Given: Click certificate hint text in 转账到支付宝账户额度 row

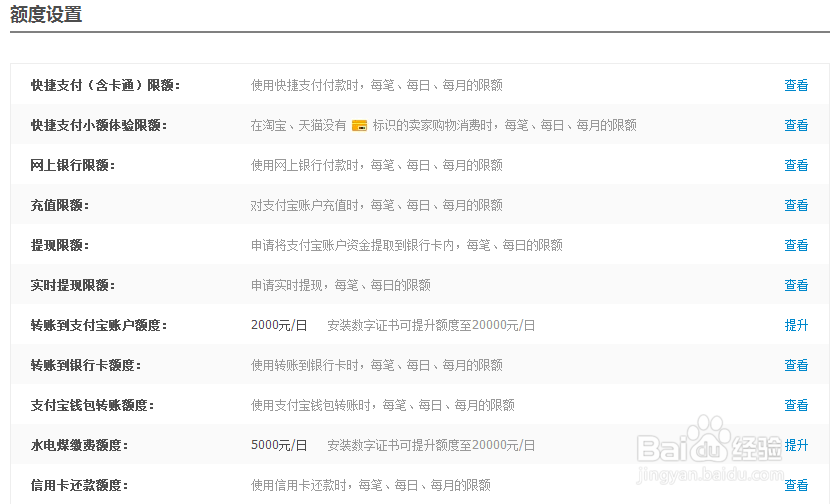Looking at the screenshot, I should point(431,325).
